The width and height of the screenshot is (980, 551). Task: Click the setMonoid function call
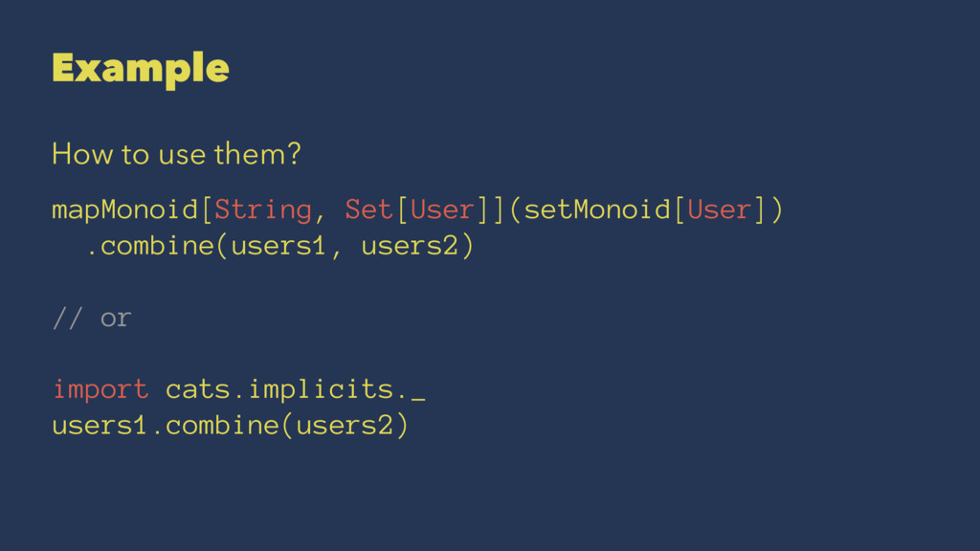pyautogui.click(x=597, y=209)
